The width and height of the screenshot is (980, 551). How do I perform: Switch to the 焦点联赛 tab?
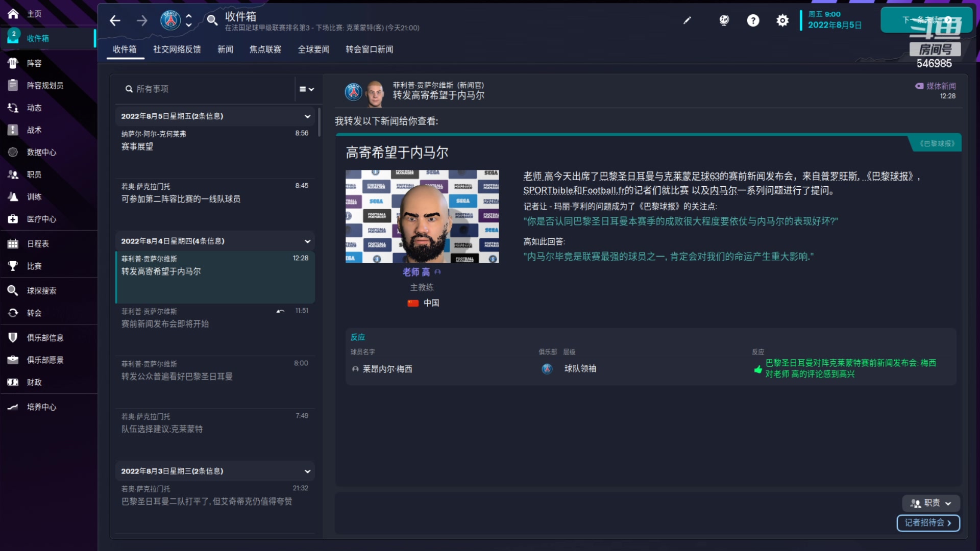tap(265, 49)
